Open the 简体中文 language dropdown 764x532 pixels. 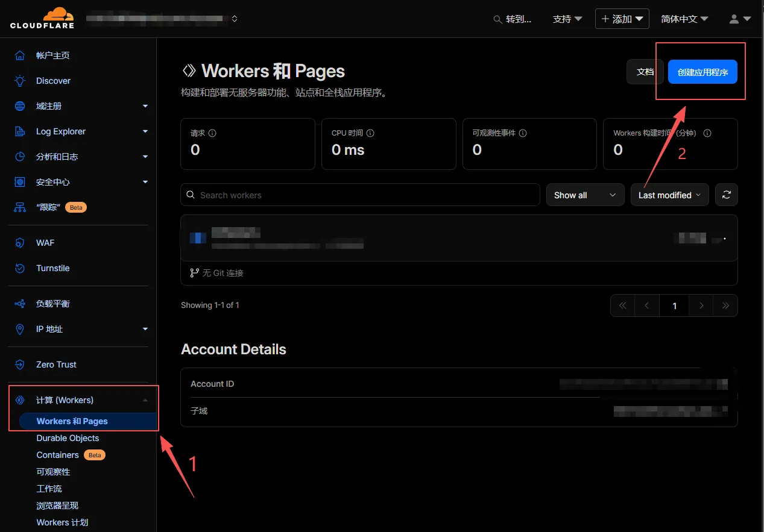(x=684, y=19)
